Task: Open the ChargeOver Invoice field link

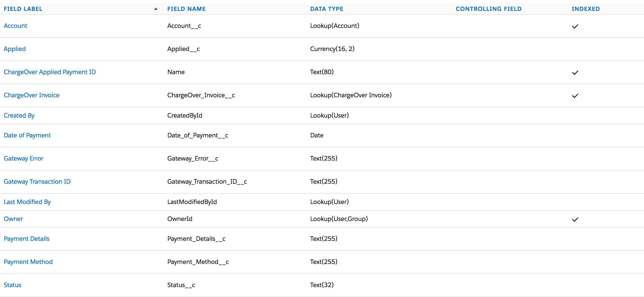Action: pyautogui.click(x=32, y=95)
